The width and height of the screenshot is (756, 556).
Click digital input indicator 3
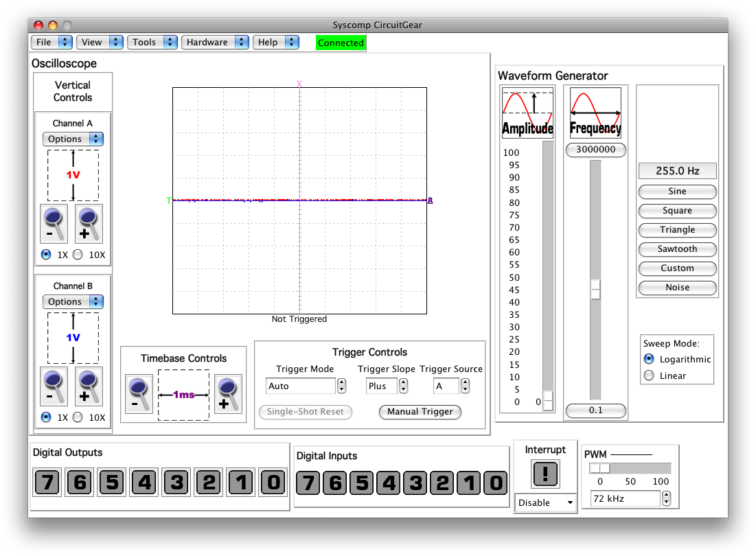pyautogui.click(x=415, y=483)
